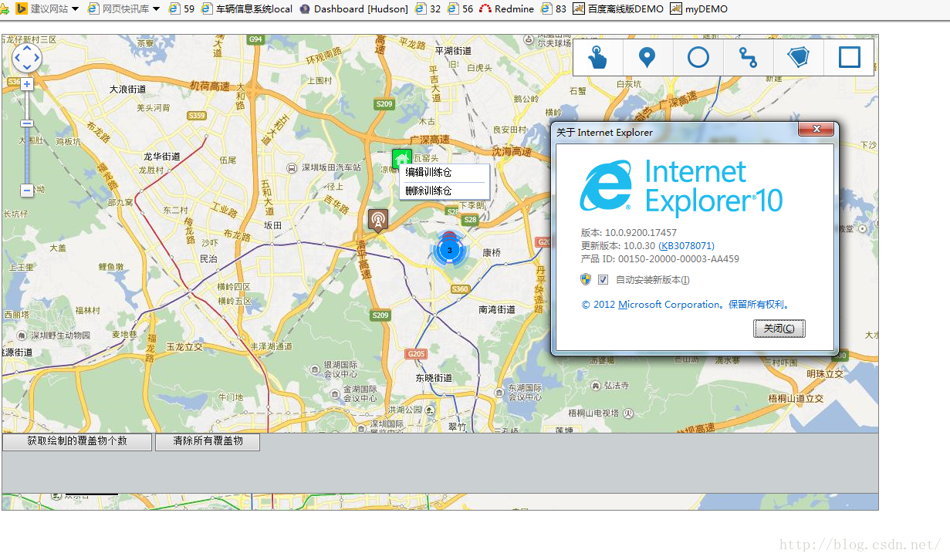
Task: Click the 玉龙立交 map label
Action: 184,347
